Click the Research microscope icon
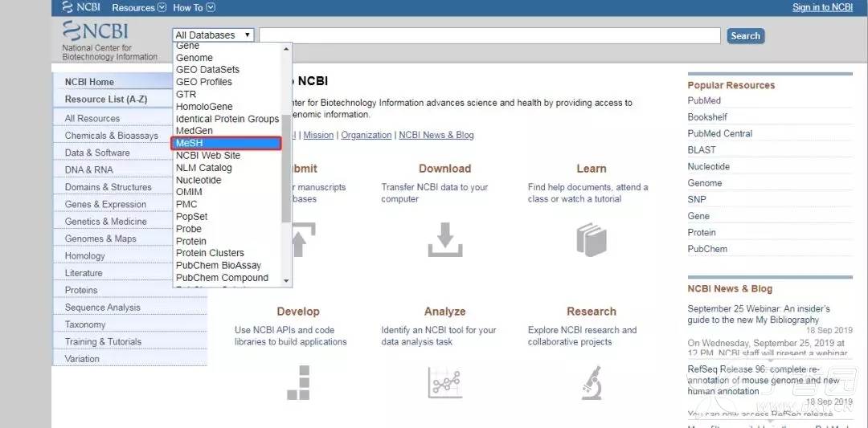868x428 pixels. pos(592,383)
